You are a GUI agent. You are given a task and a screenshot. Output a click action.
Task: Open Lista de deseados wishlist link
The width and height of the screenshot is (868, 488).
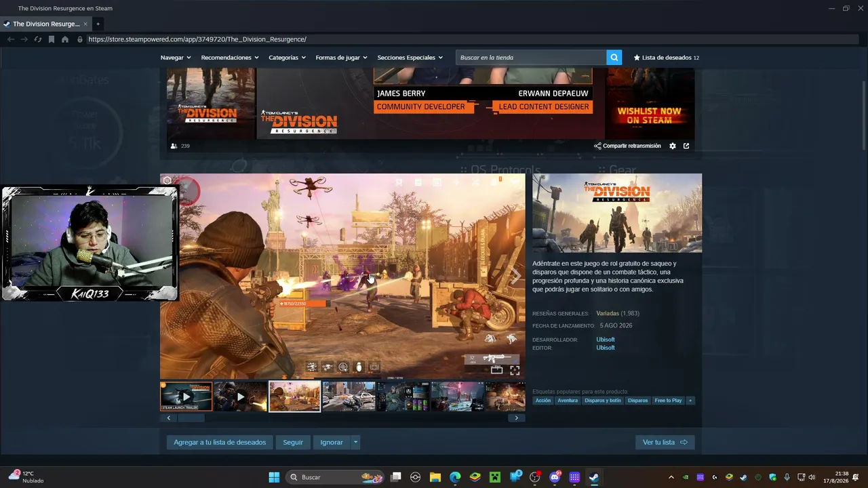coord(667,58)
